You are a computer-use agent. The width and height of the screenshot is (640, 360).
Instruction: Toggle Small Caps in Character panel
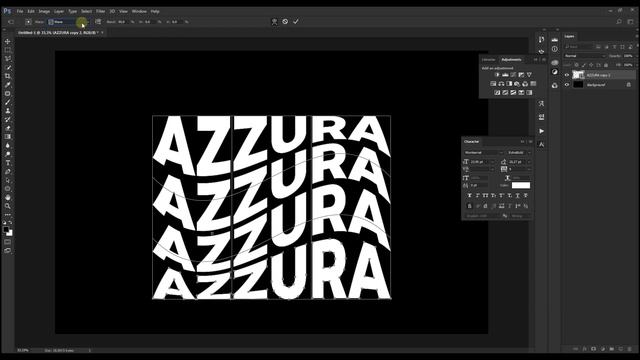coord(493,196)
